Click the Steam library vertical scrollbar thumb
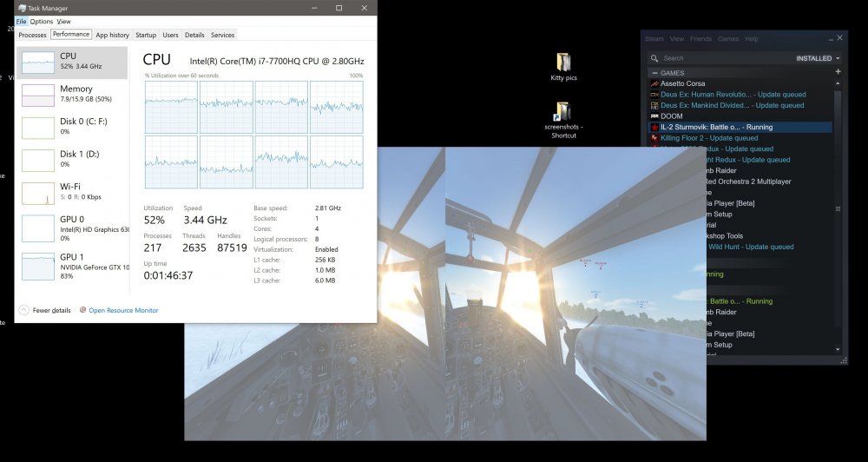The width and height of the screenshot is (868, 462). click(x=838, y=208)
